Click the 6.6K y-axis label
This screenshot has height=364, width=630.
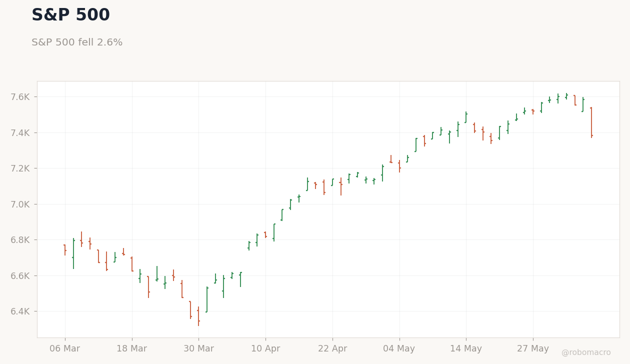(x=20, y=275)
